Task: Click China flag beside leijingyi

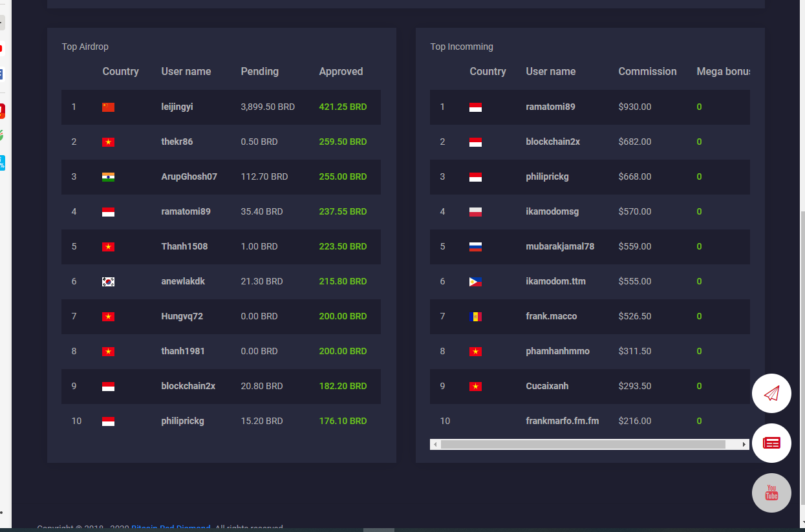Action: (108, 107)
